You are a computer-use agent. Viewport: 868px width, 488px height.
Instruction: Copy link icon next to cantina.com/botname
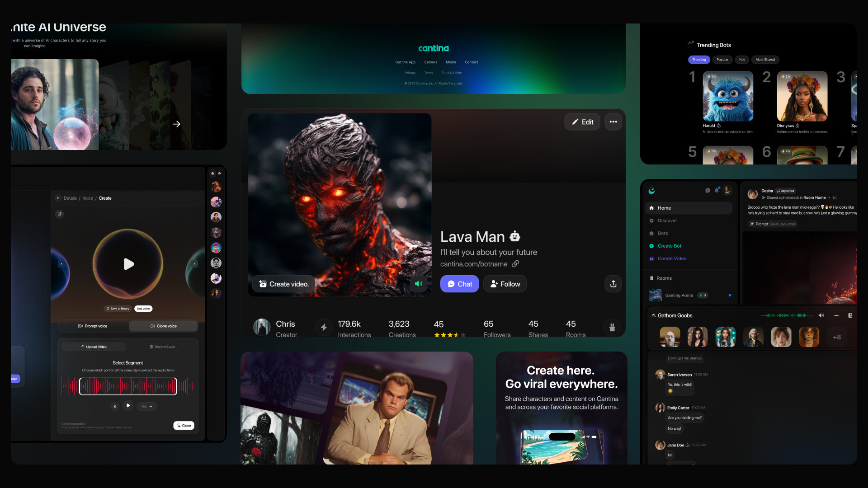[x=515, y=263]
